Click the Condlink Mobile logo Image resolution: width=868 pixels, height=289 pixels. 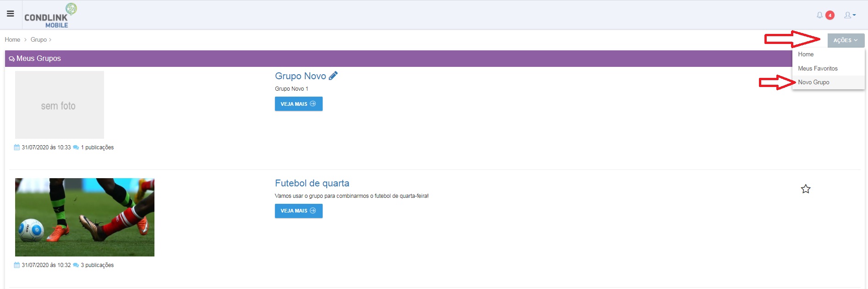[x=50, y=16]
